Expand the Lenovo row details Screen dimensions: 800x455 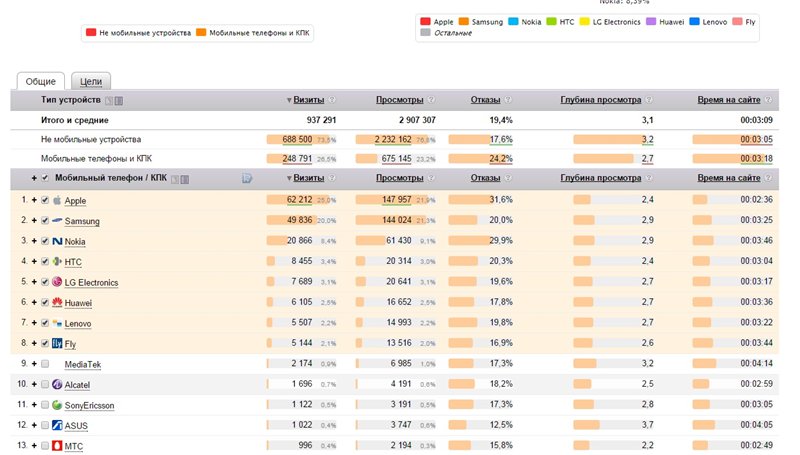pyautogui.click(x=33, y=323)
